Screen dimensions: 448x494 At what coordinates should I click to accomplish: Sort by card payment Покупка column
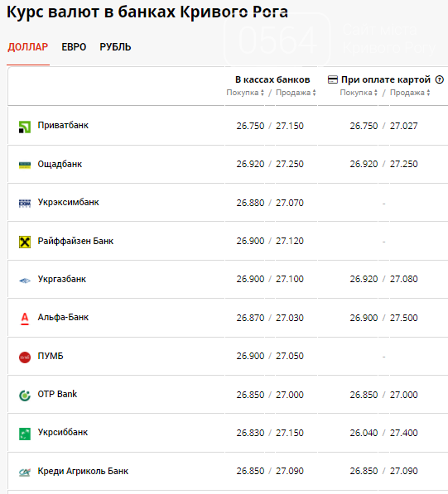click(x=359, y=93)
